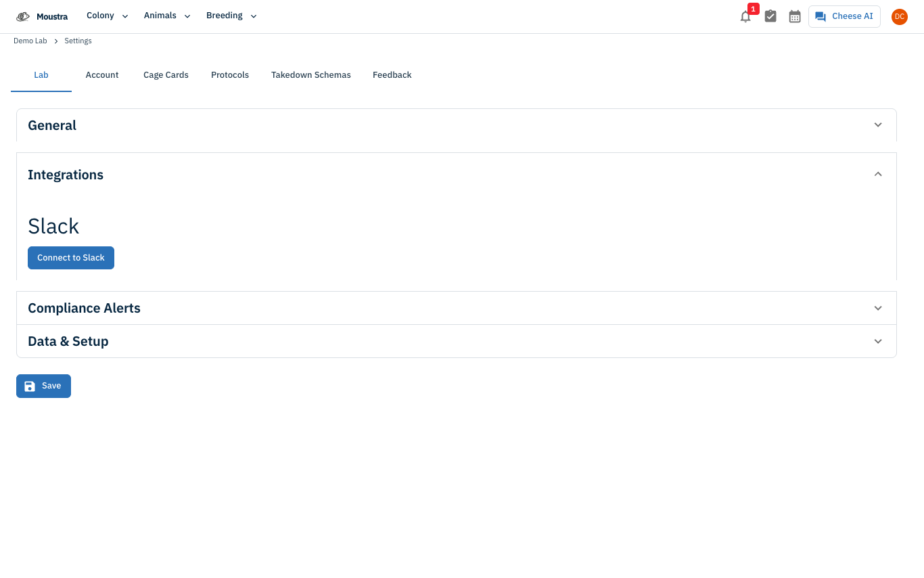Switch to the Account tab
The height and width of the screenshot is (578, 924).
102,75
